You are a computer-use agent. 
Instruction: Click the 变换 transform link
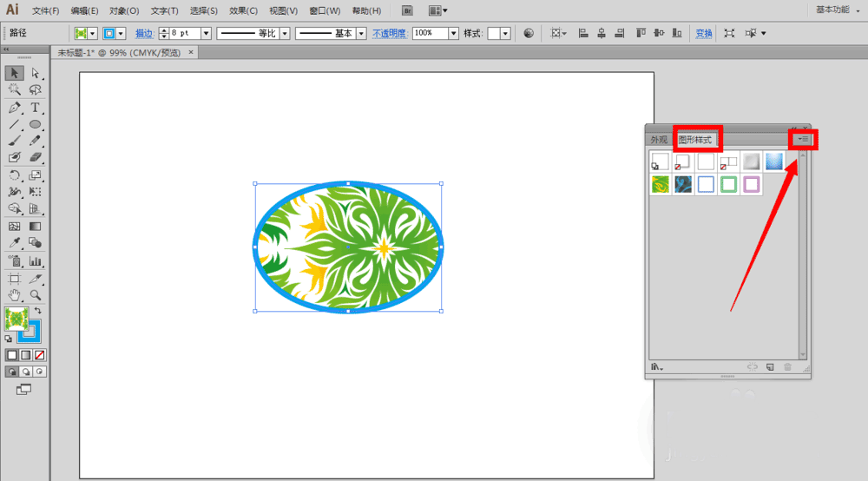[x=704, y=34]
